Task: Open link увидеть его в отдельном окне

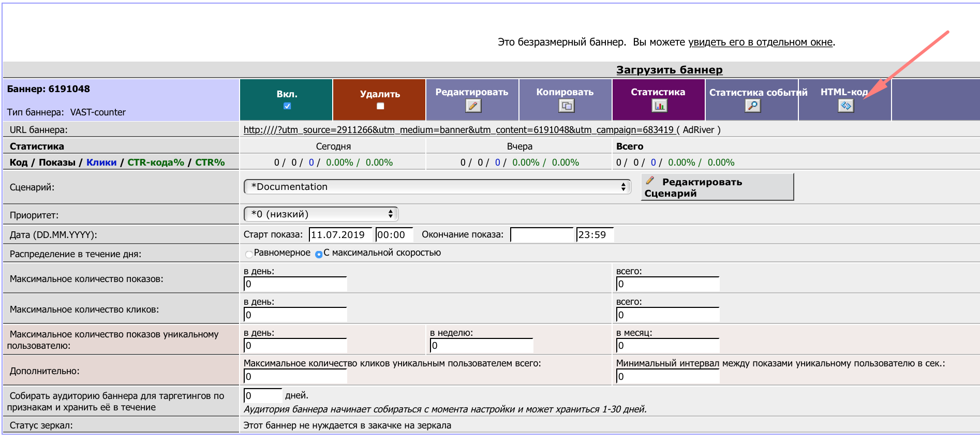Action: click(761, 42)
